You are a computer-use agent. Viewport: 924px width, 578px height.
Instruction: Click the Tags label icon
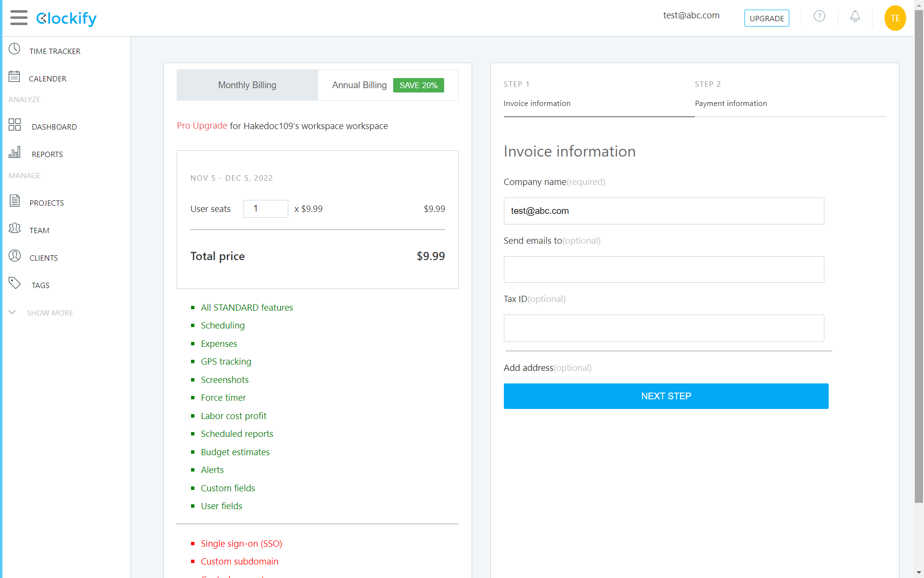click(x=15, y=283)
